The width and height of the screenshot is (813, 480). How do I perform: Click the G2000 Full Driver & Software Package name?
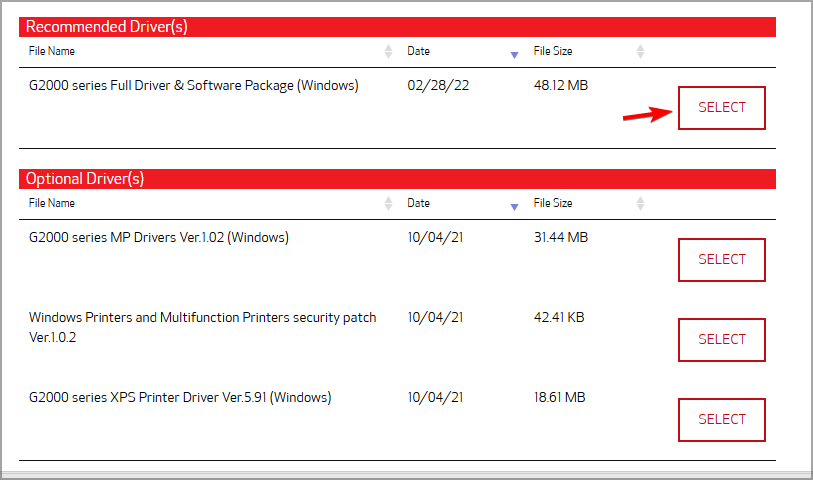tap(193, 86)
